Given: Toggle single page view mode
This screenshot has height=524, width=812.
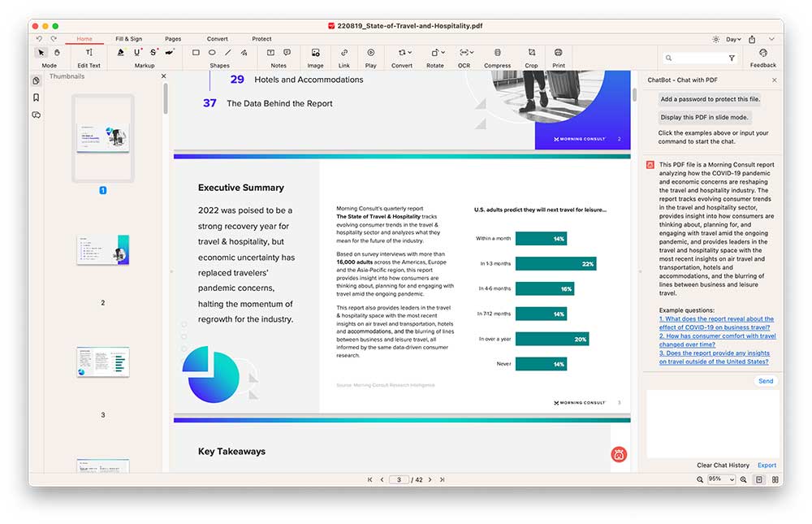Looking at the screenshot, I should click(x=759, y=480).
